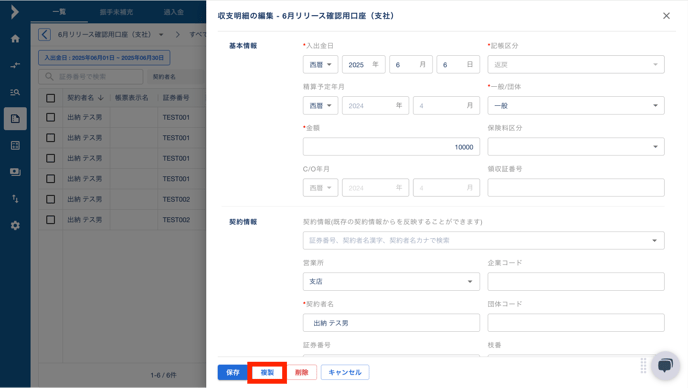Open the money sidebar icon

click(15, 172)
